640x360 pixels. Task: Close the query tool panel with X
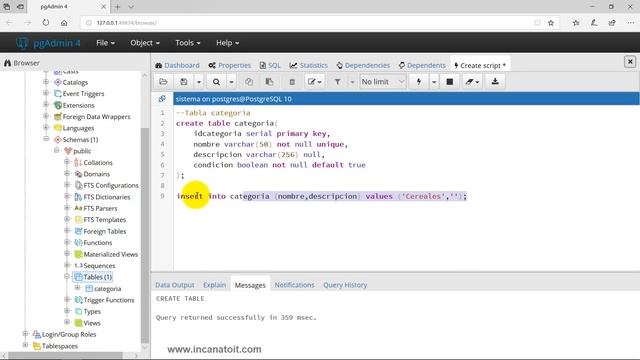(630, 62)
